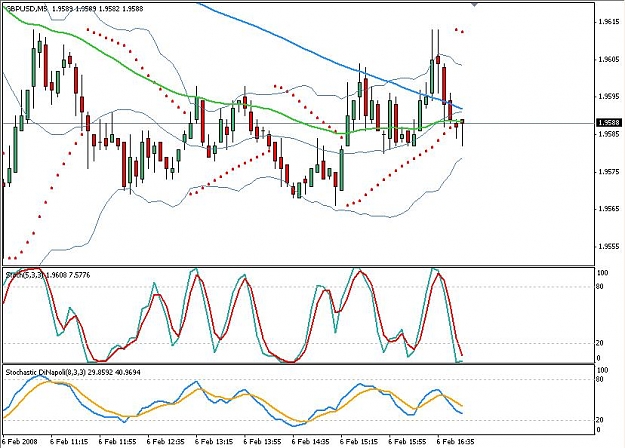Click the 6 Feb 13:15 time label
The image size is (625, 448).
pyautogui.click(x=214, y=442)
